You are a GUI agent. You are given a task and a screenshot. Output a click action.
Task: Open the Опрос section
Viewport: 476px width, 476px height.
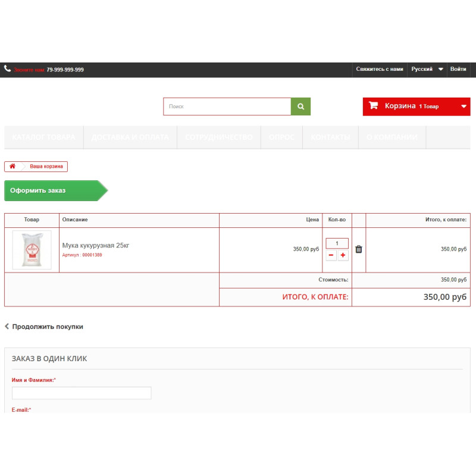coord(281,137)
